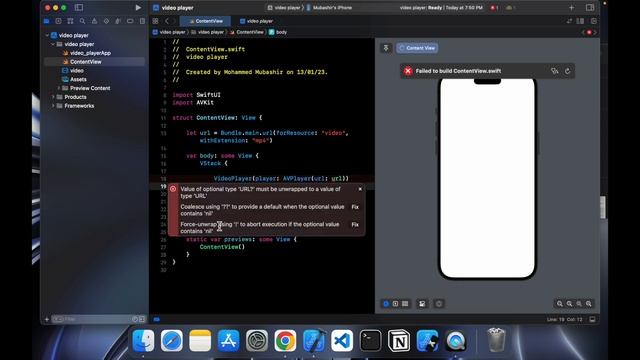Click the video player project breadcrumb
This screenshot has width=640, height=360.
point(169,32)
